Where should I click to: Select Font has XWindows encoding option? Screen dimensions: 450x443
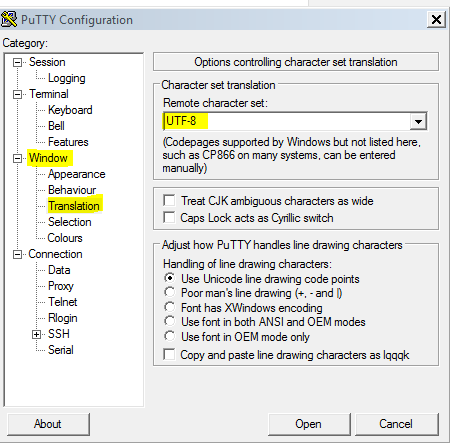coord(170,307)
